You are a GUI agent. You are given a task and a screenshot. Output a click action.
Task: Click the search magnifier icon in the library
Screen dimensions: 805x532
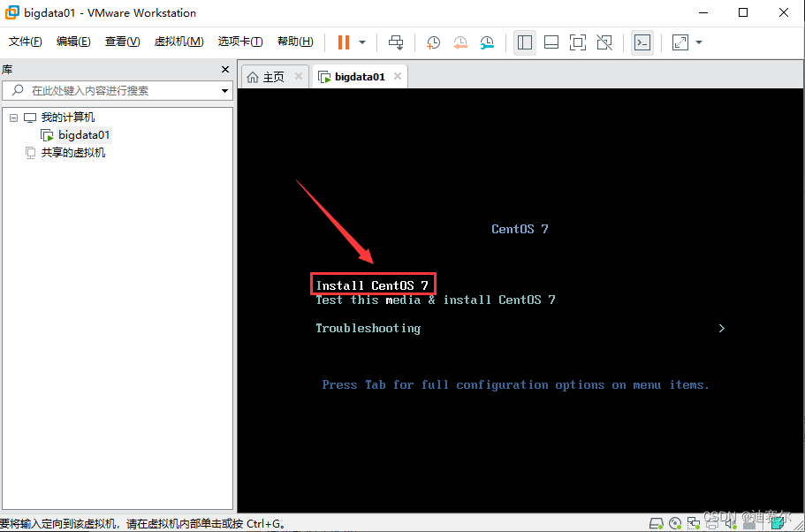coord(18,90)
